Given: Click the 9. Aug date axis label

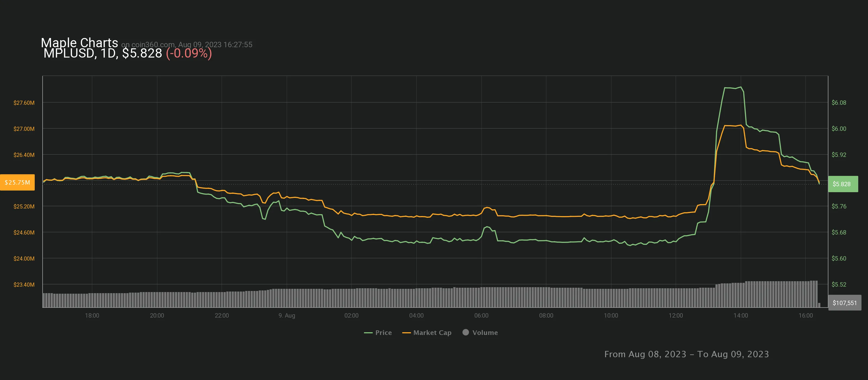Looking at the screenshot, I should [x=287, y=316].
